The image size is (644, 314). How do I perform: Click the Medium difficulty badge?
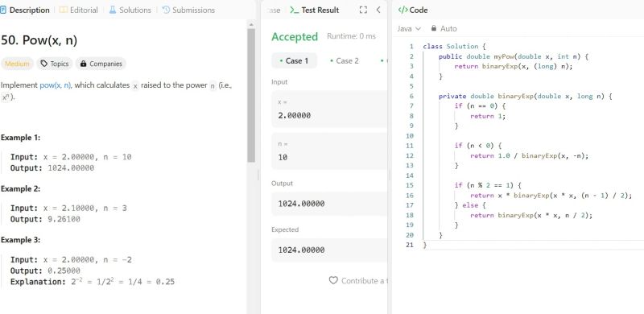coord(17,64)
